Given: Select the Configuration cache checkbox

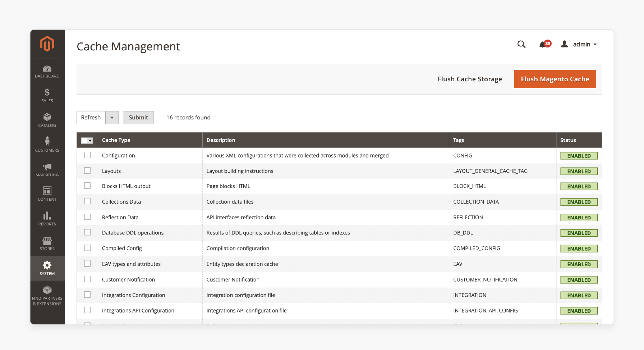Looking at the screenshot, I should pyautogui.click(x=87, y=155).
